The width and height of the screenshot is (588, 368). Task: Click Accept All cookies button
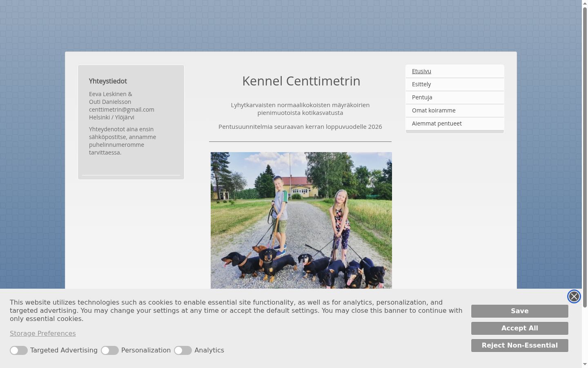coord(520,328)
